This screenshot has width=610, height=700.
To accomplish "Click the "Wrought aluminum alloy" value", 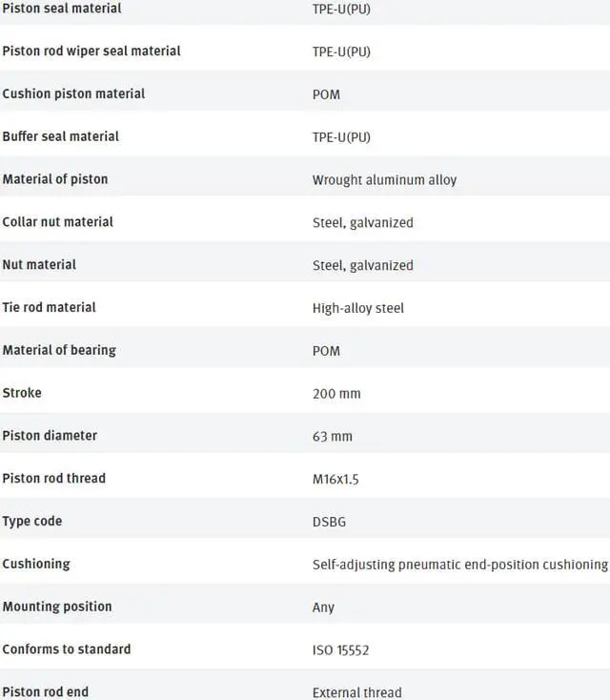I will click(384, 180).
